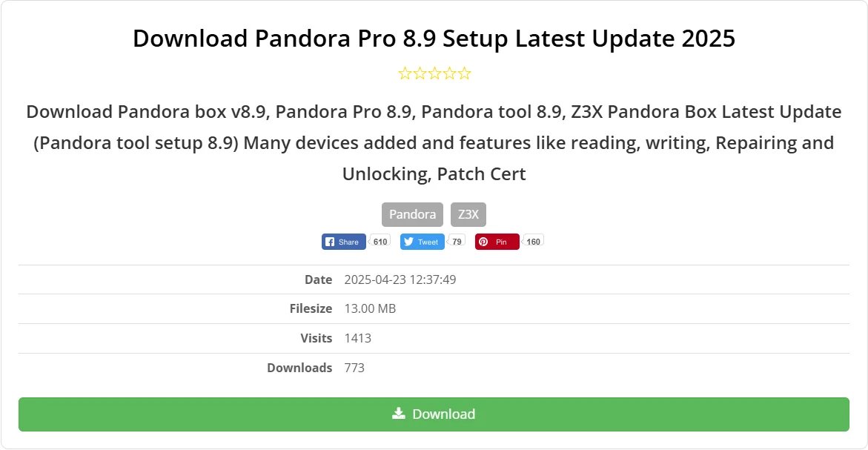Rate with the first star

(x=404, y=73)
